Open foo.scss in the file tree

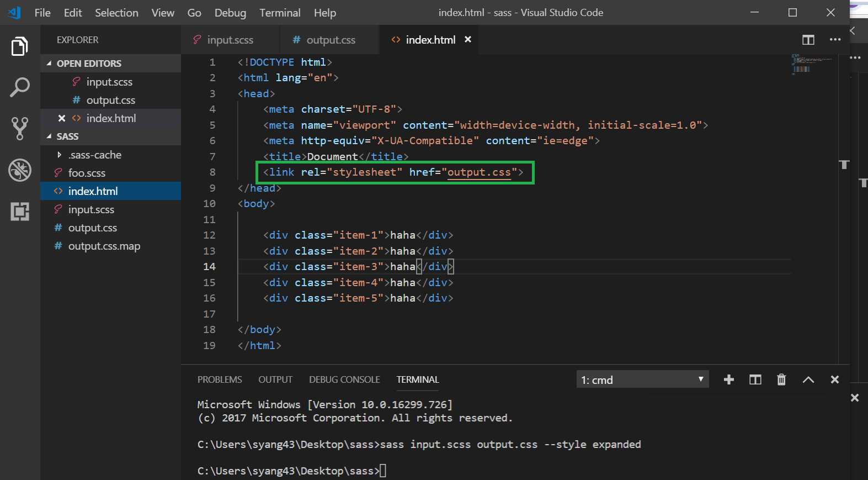(x=110, y=173)
